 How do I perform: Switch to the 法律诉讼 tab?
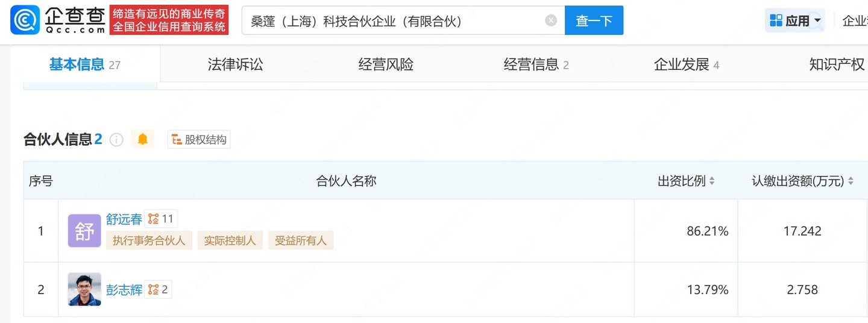tap(236, 64)
